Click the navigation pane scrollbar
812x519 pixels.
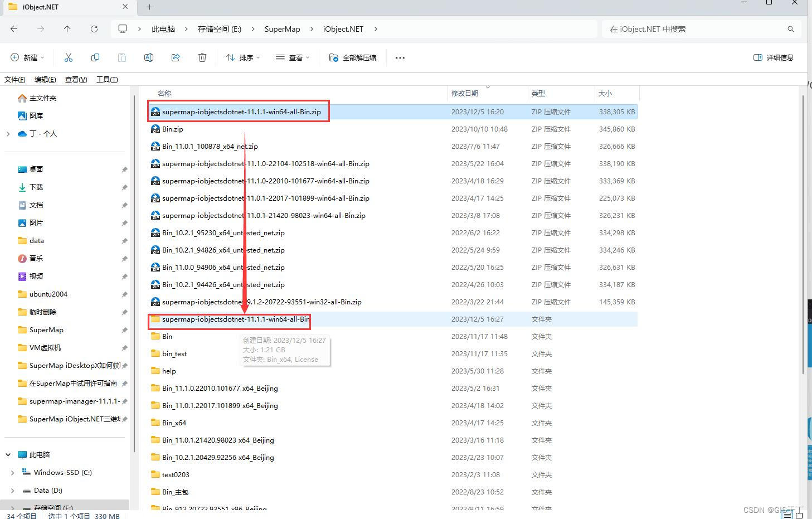(134, 273)
